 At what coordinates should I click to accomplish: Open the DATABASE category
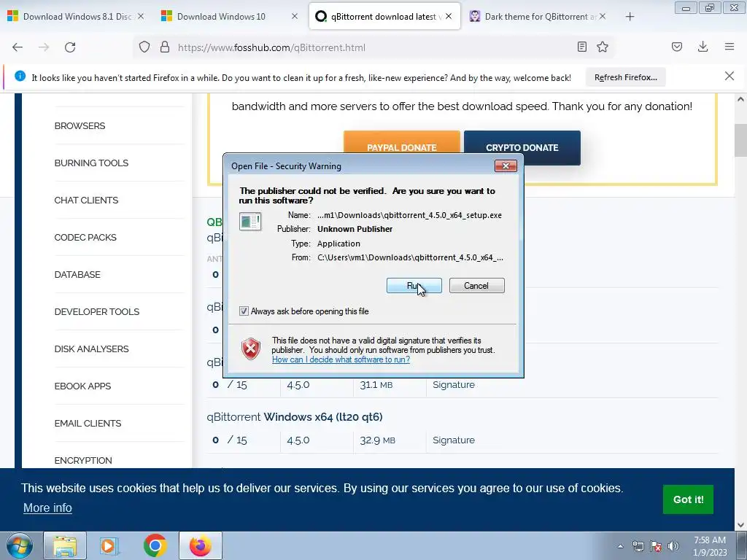tap(77, 274)
